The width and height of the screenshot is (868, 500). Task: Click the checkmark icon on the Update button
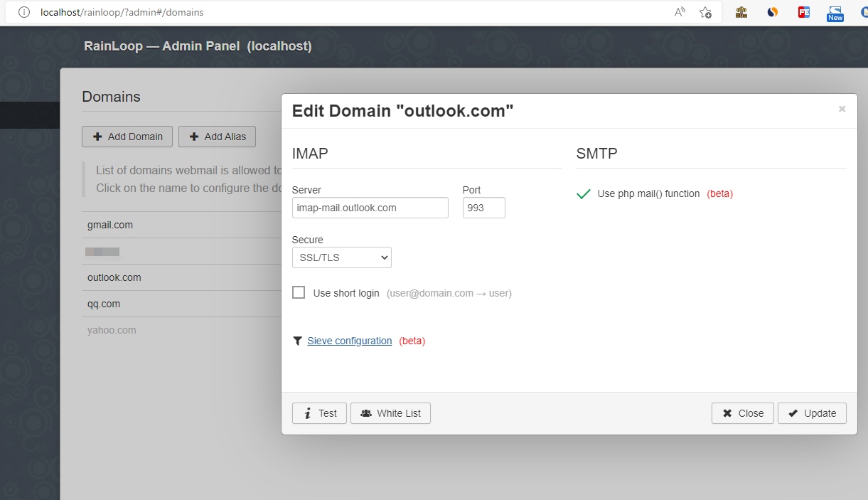click(793, 413)
